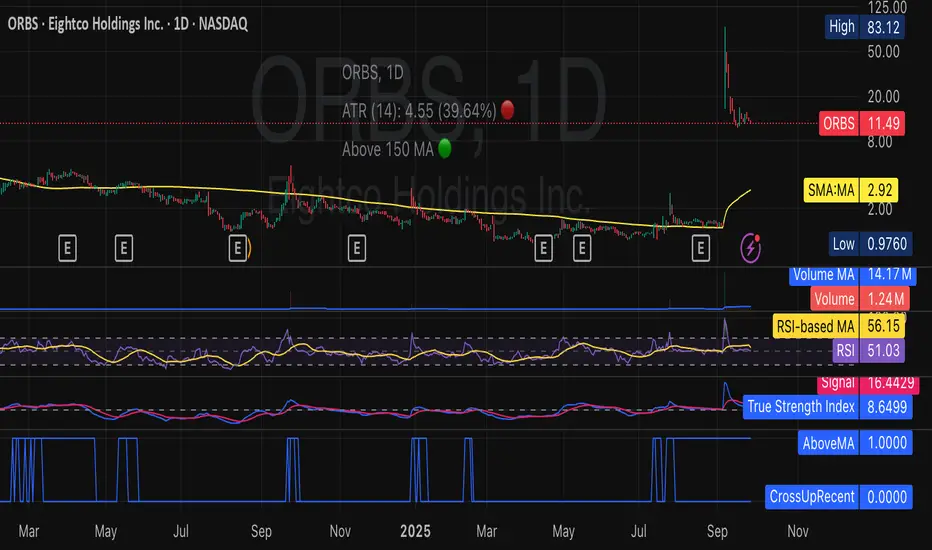Click the 8.00 price axis value
932x550 pixels.
click(x=879, y=142)
